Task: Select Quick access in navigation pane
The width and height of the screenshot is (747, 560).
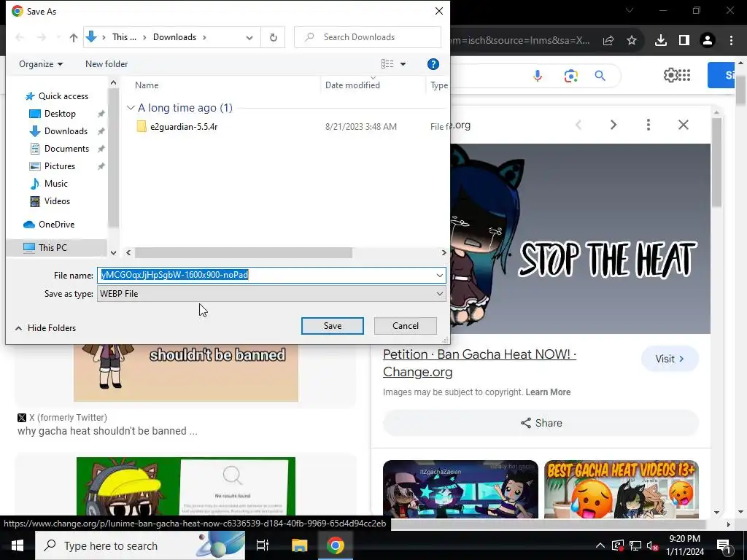Action: tap(57, 96)
